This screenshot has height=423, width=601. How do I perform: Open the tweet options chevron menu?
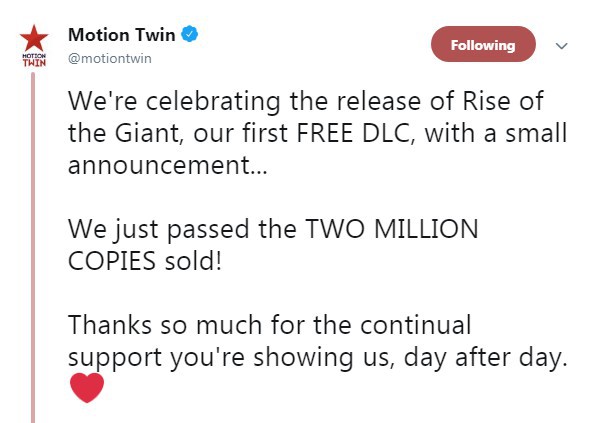pos(561,46)
